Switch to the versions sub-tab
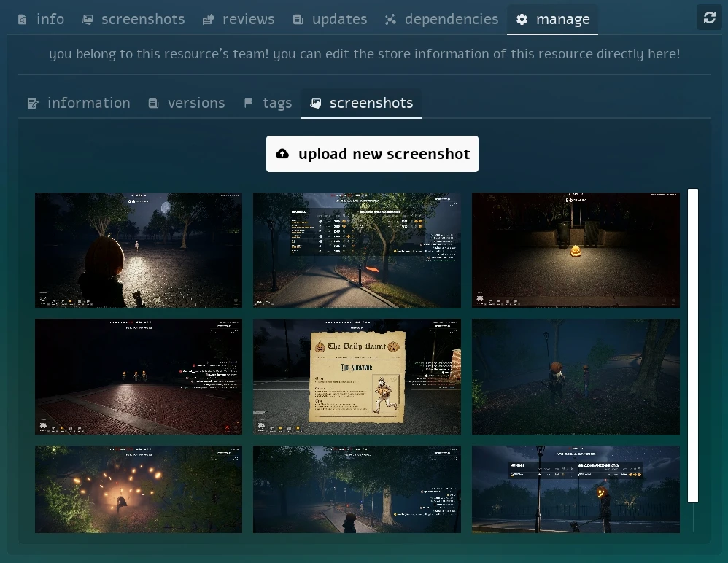728x563 pixels. (187, 104)
